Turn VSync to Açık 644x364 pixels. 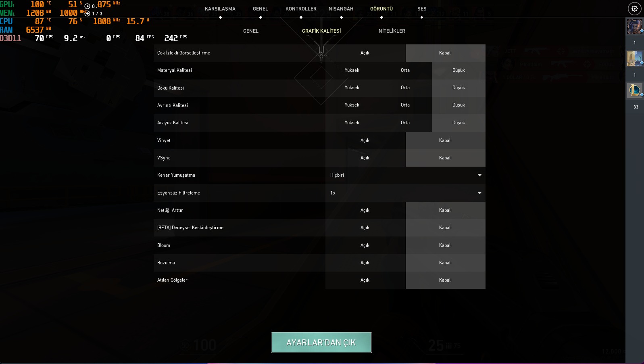tap(365, 158)
